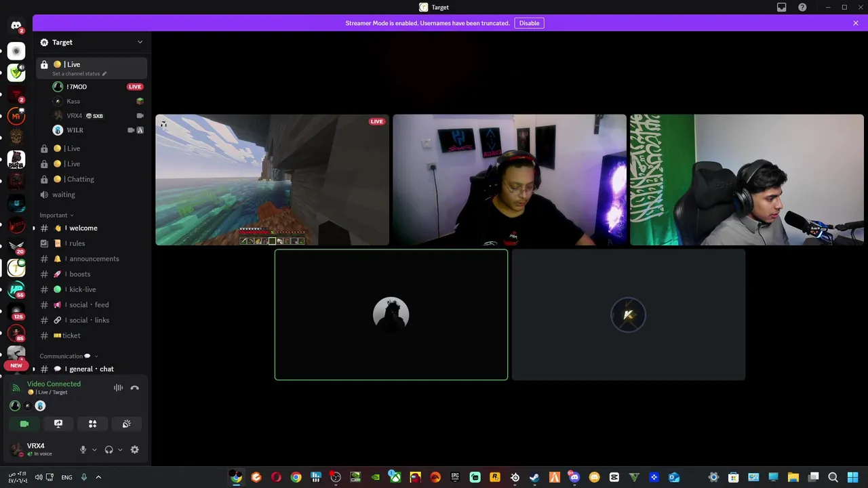Image resolution: width=868 pixels, height=488 pixels.
Task: Select Kasa user in voice list
Action: click(98, 101)
